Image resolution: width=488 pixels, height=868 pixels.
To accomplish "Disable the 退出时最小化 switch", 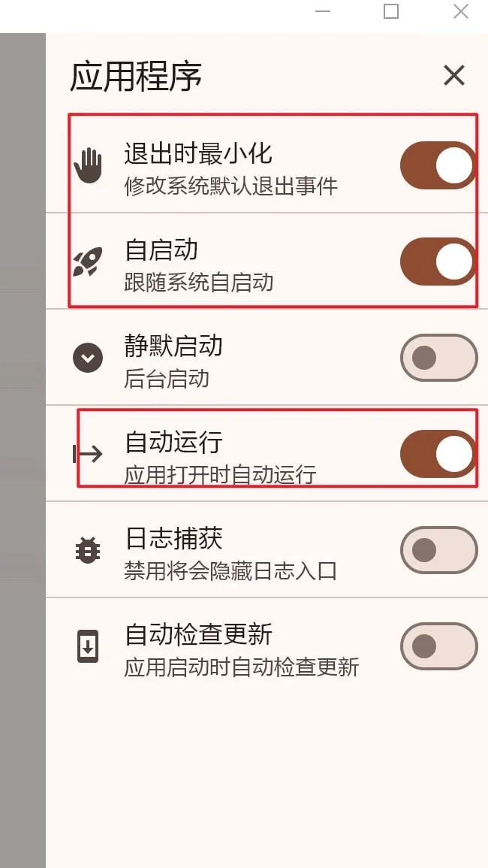I will (x=438, y=163).
